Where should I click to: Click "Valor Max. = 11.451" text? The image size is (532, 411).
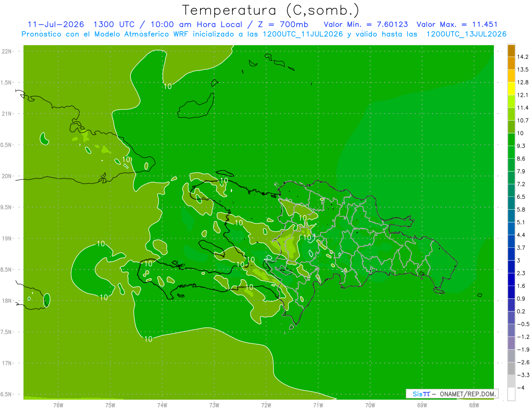[457, 24]
